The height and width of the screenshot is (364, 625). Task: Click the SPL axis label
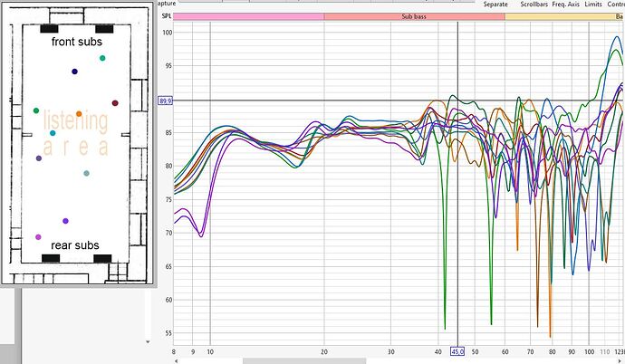pos(167,16)
